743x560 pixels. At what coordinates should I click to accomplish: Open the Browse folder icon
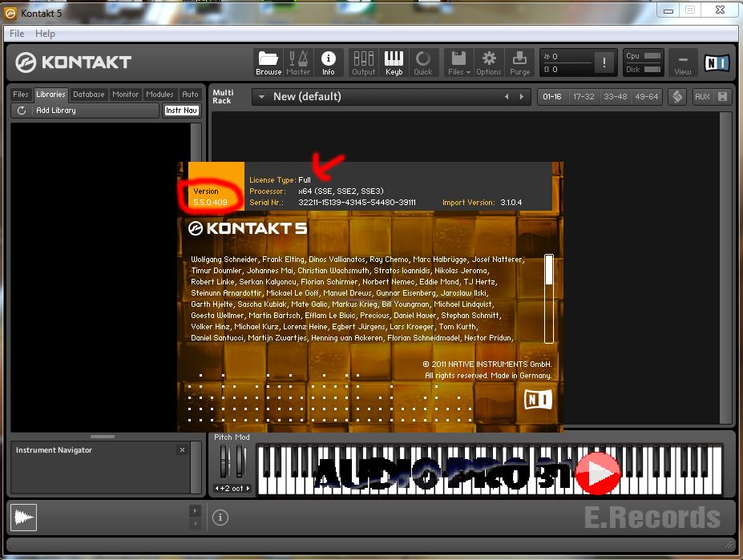[269, 62]
